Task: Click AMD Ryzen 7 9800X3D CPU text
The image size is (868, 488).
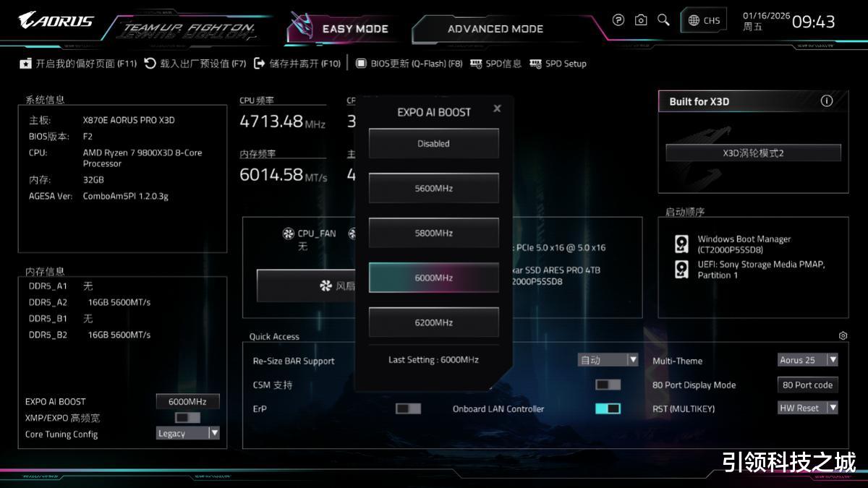Action: tap(142, 158)
